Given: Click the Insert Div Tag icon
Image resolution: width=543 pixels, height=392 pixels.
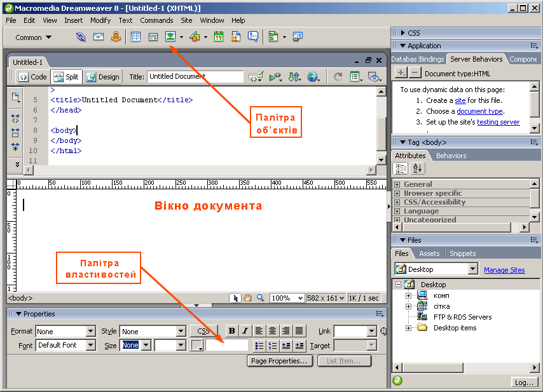Looking at the screenshot, I should tap(153, 37).
